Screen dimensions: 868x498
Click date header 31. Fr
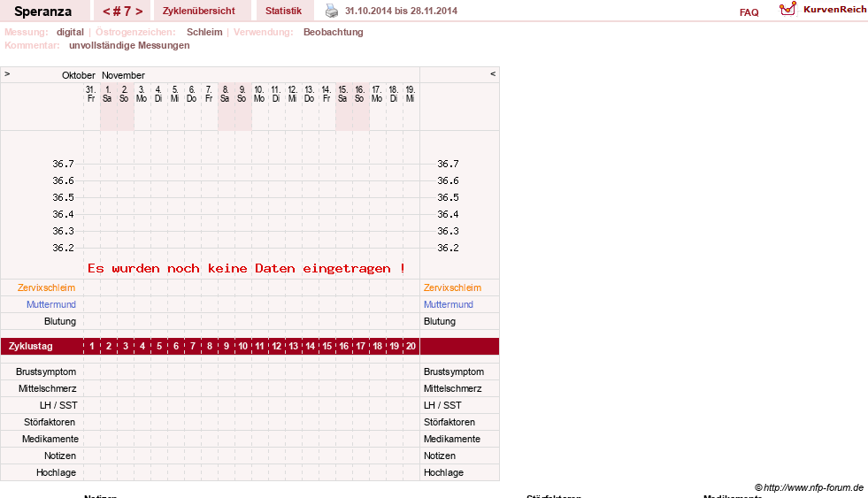[91, 94]
